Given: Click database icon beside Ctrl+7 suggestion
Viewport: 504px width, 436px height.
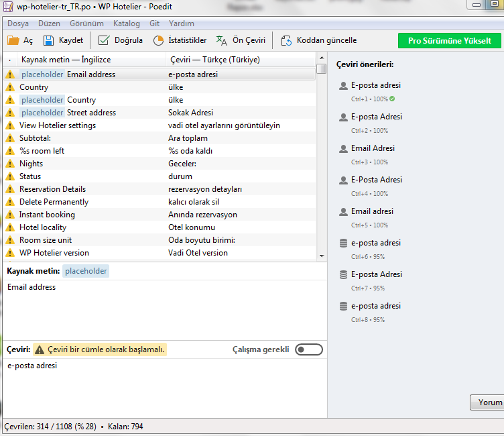Looking at the screenshot, I should point(343,275).
